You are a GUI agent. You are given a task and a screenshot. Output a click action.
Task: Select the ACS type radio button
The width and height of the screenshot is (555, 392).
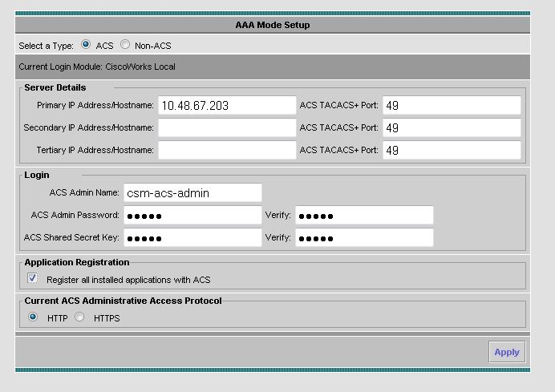tap(86, 45)
